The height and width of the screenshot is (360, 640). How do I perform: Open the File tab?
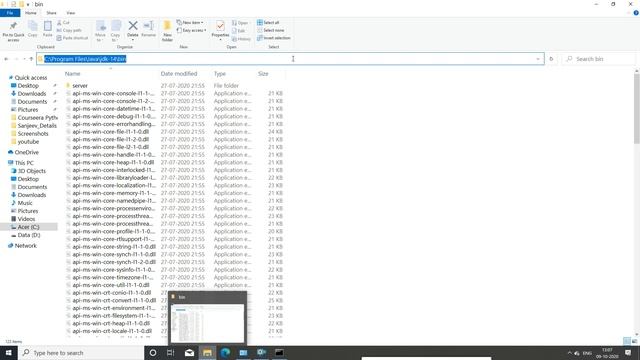tap(10, 13)
